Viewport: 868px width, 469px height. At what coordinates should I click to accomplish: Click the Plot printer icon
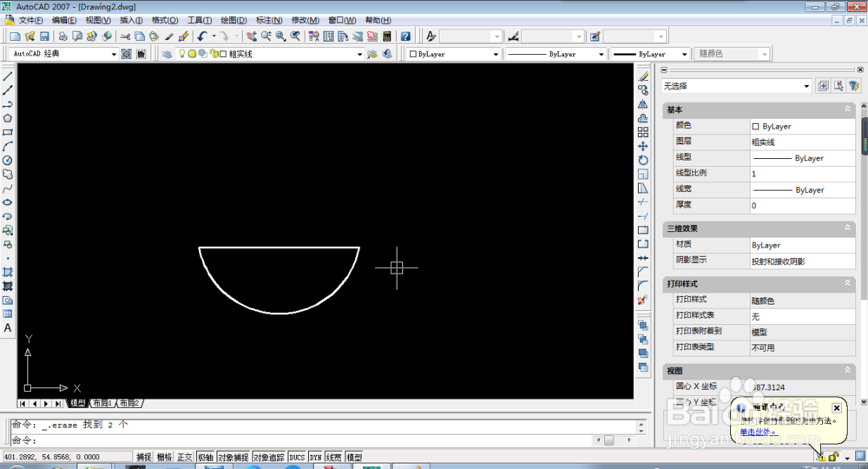pos(63,36)
